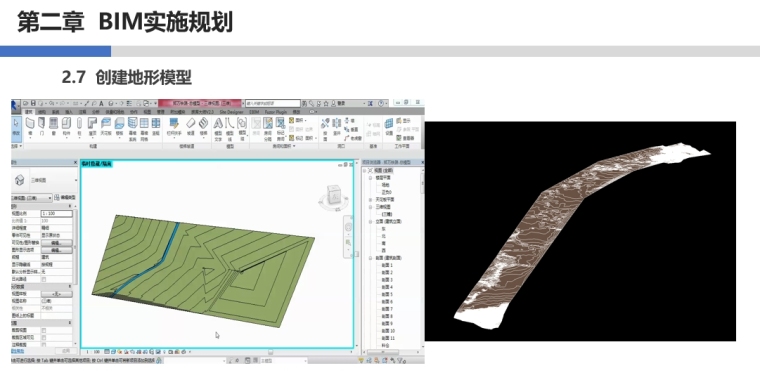Select the Model Text tool
This screenshot has width=760, height=387.
pos(218,128)
